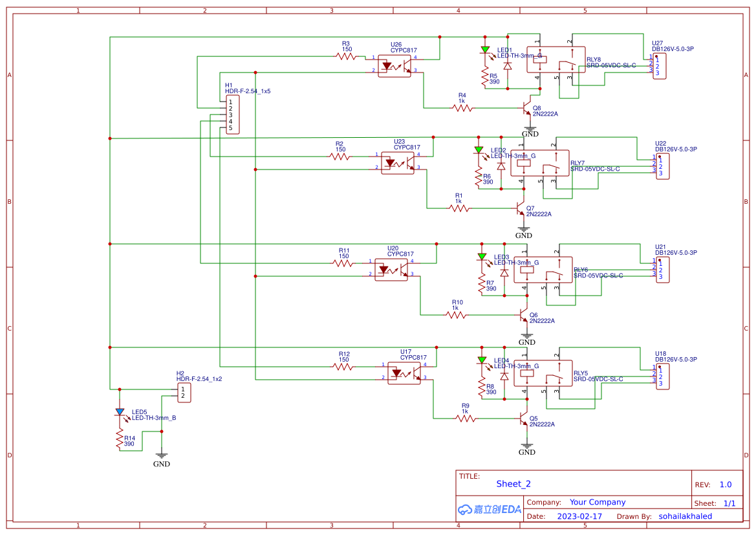Image resolution: width=756 pixels, height=535 pixels.
Task: Select the date 2023-02-17 text
Action: click(x=580, y=516)
